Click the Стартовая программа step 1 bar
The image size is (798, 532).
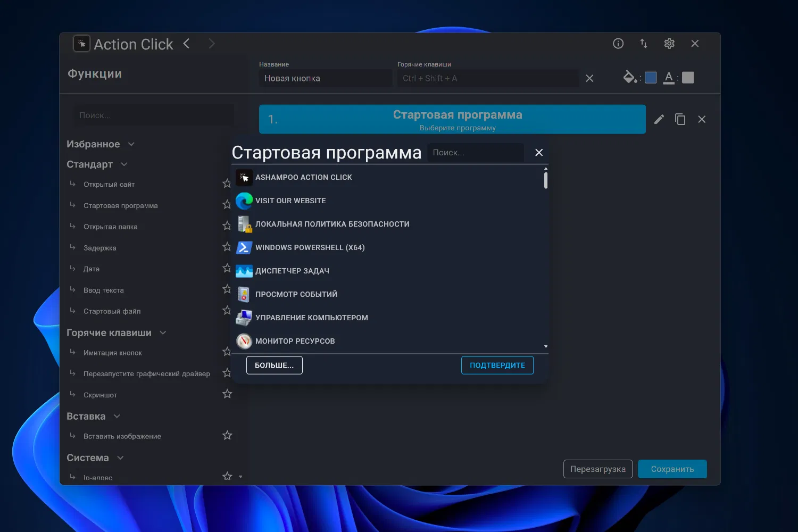[452, 119]
